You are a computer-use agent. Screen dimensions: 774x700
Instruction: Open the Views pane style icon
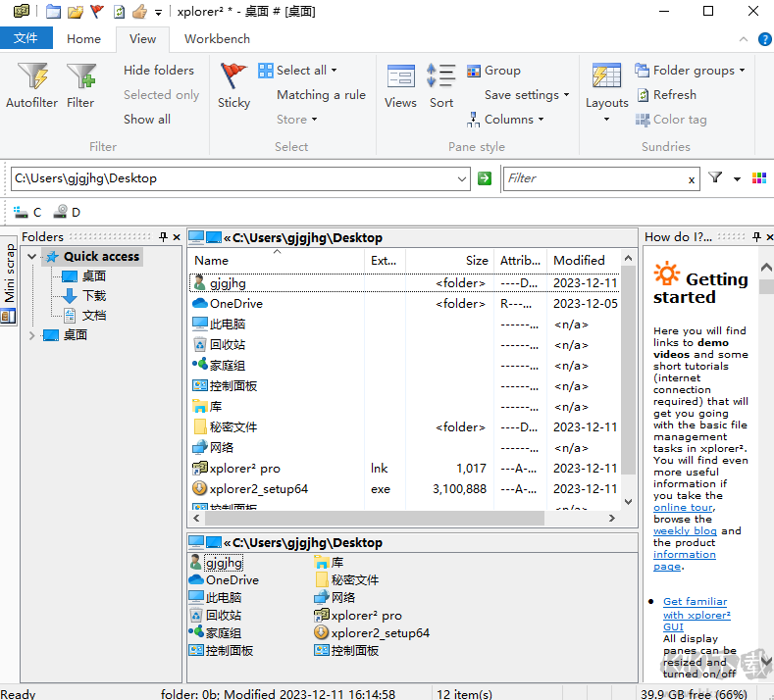[400, 78]
